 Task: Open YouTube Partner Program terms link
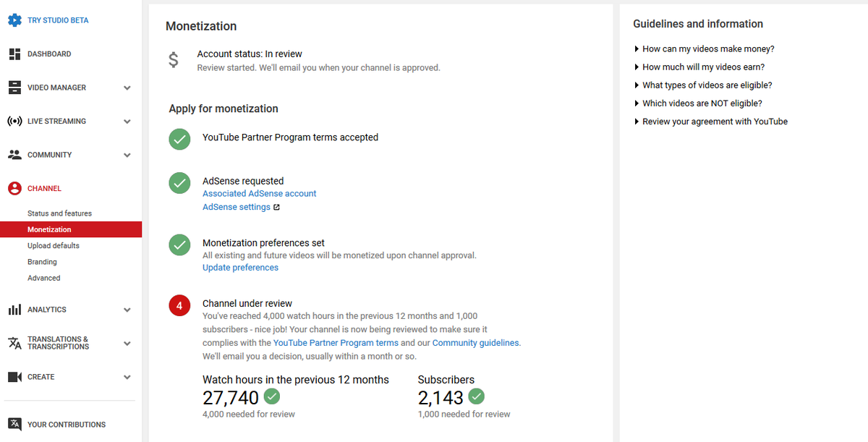336,343
